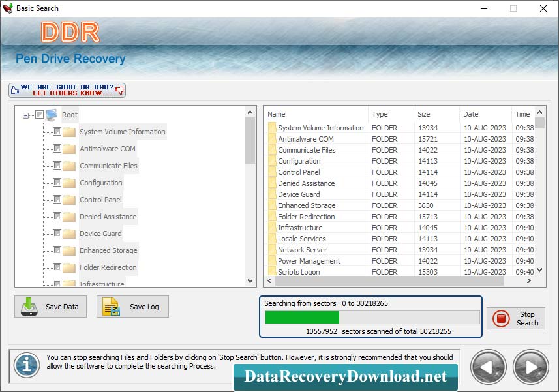Viewport: 559px width, 392px height.
Task: Sort list by Name column header
Action: (x=316, y=114)
